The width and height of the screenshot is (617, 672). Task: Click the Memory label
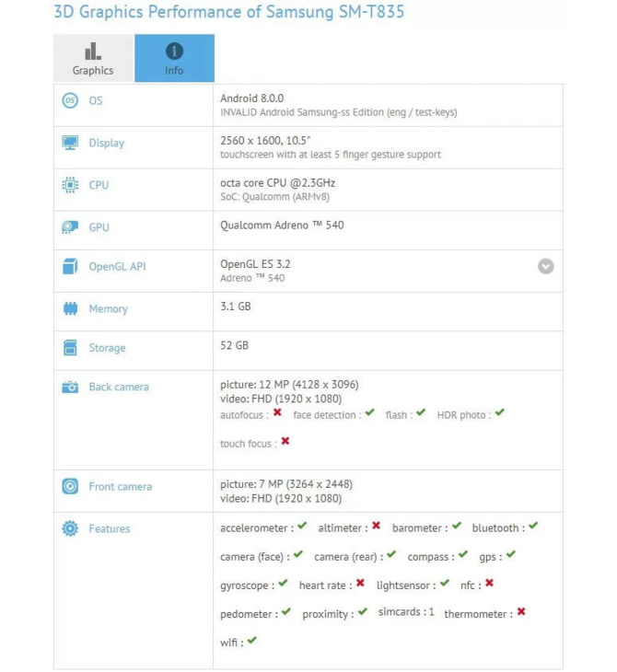coord(109,309)
